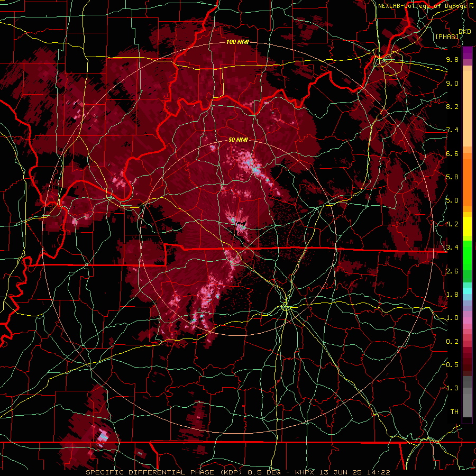This screenshot has width=476, height=476.
Task: Pick the bright green color scale segment
Action: tap(467, 255)
